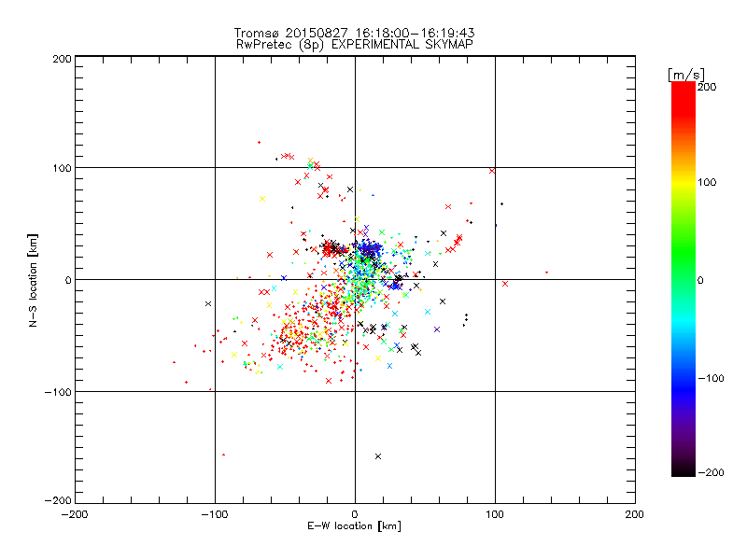Image resolution: width=747 pixels, height=560 pixels.
Task: Select the '100' tick label on the N-S axis
Action: click(x=62, y=168)
